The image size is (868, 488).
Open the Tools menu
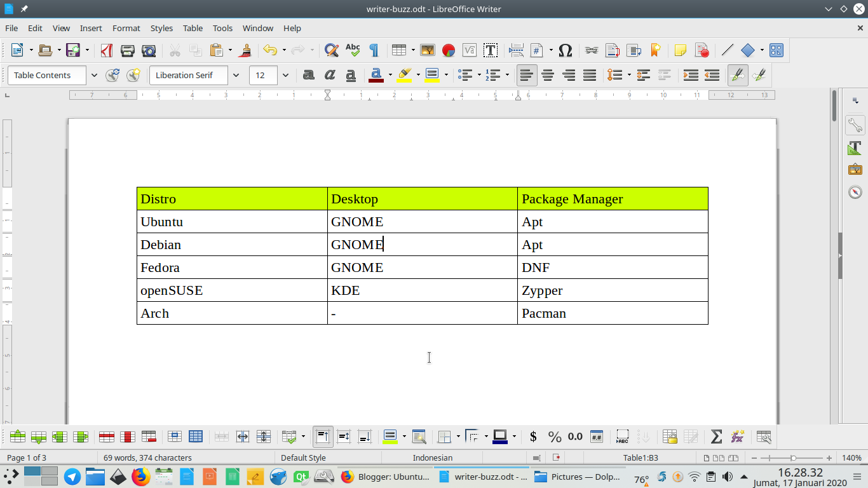[x=222, y=28]
